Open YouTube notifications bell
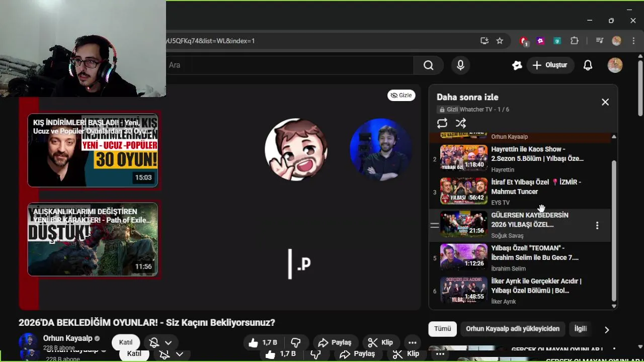The height and width of the screenshot is (362, 644). [588, 65]
